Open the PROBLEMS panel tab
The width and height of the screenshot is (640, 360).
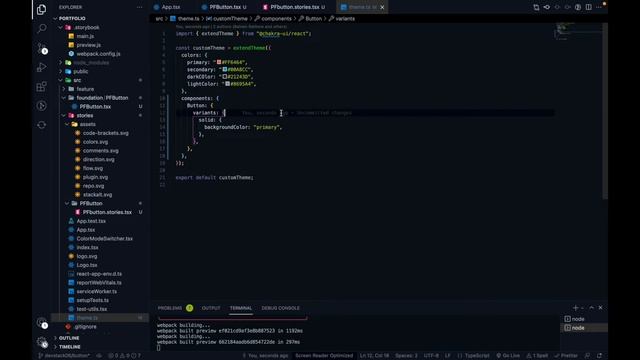pos(170,308)
